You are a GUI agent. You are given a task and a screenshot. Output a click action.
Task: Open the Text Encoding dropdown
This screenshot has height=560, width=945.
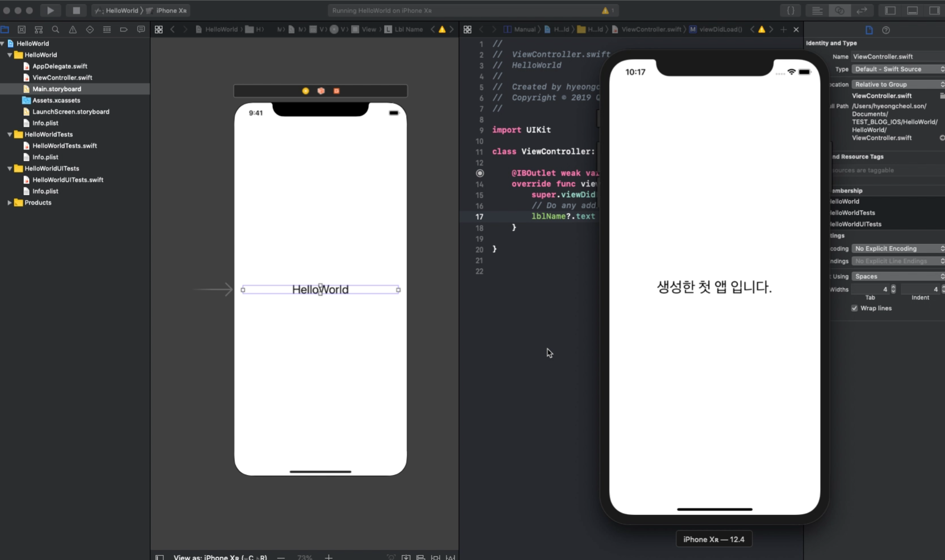897,249
